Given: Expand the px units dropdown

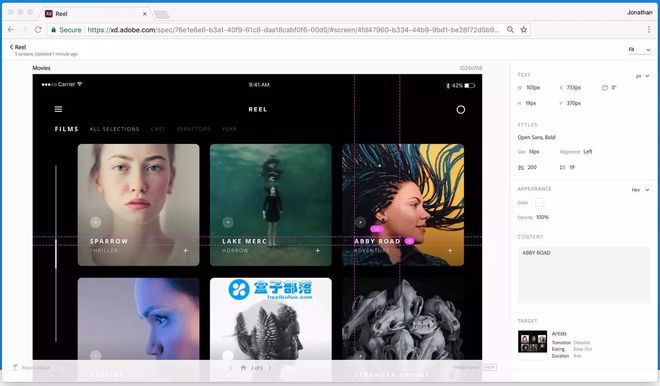Looking at the screenshot, I should (x=642, y=76).
